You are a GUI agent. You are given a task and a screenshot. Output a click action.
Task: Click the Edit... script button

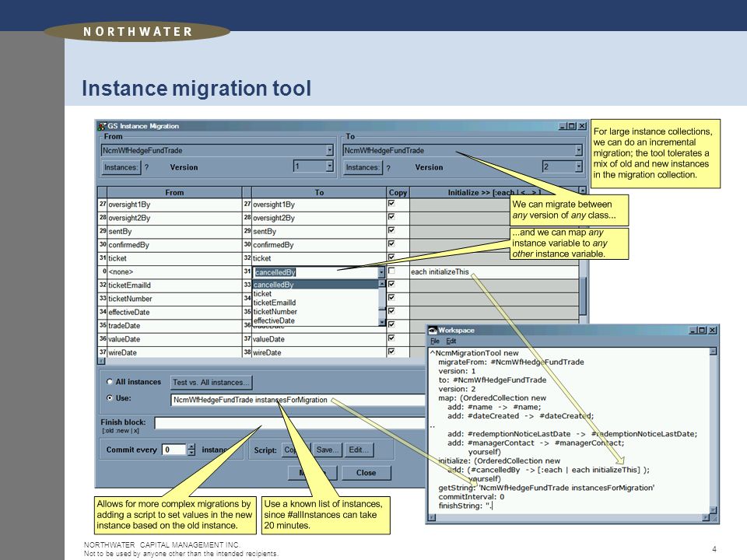click(358, 450)
